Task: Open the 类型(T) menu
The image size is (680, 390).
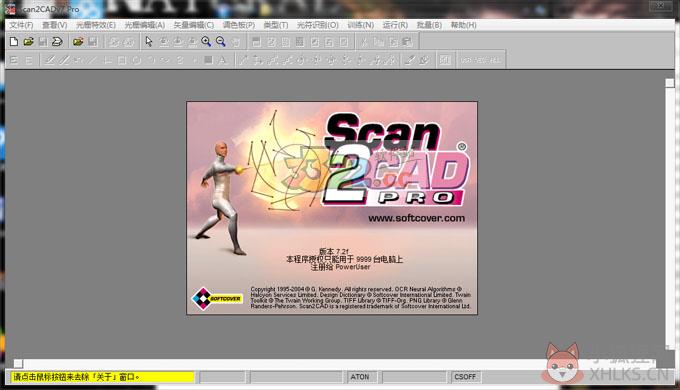Action: [276, 25]
